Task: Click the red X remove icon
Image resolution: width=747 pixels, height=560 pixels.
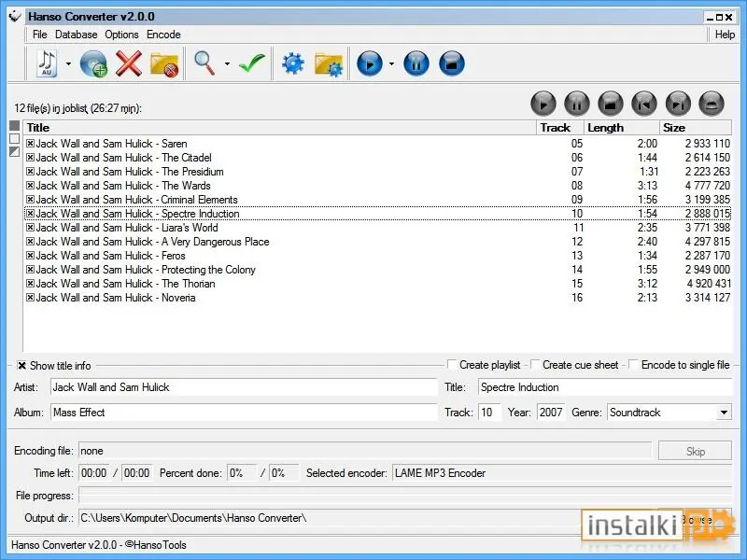Action: 129,63
